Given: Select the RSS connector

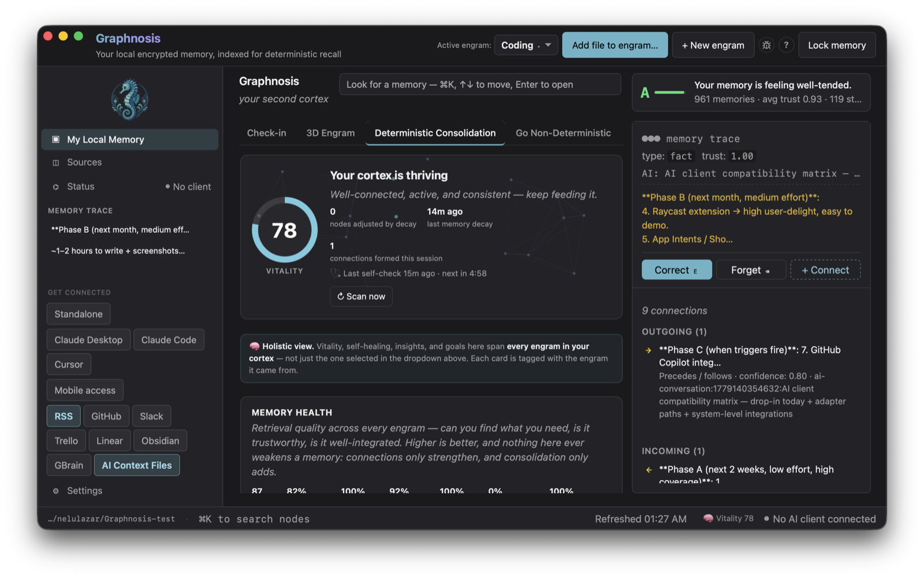Looking at the screenshot, I should click(64, 416).
